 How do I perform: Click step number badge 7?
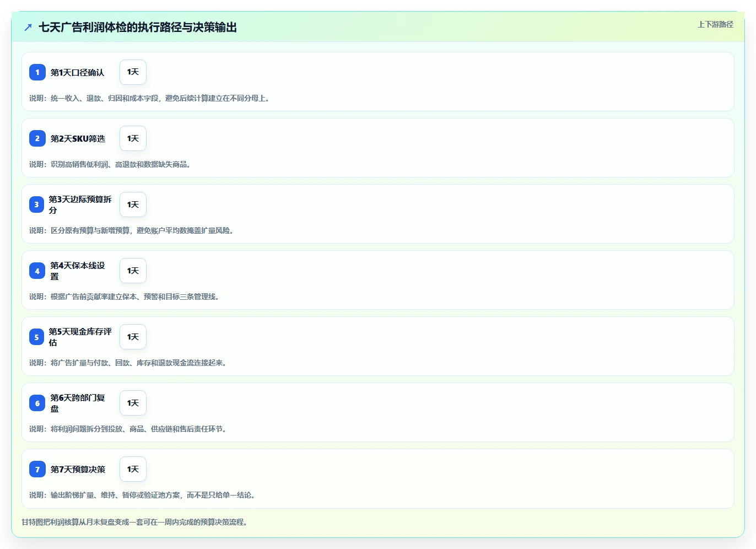point(37,469)
